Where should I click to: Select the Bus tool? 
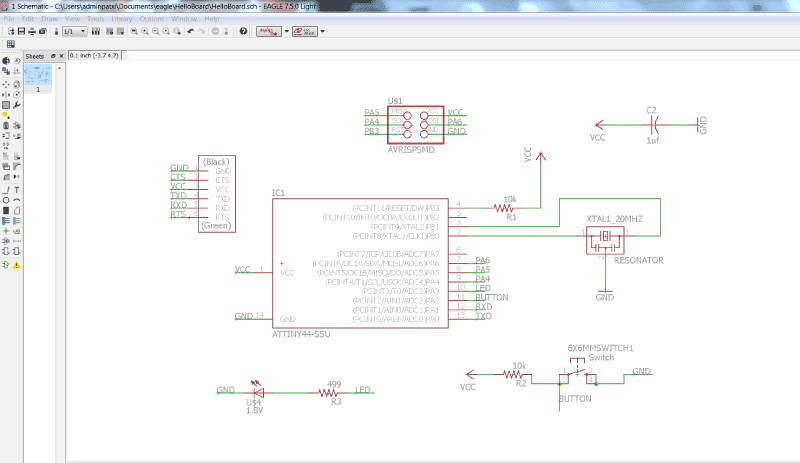click(x=6, y=221)
